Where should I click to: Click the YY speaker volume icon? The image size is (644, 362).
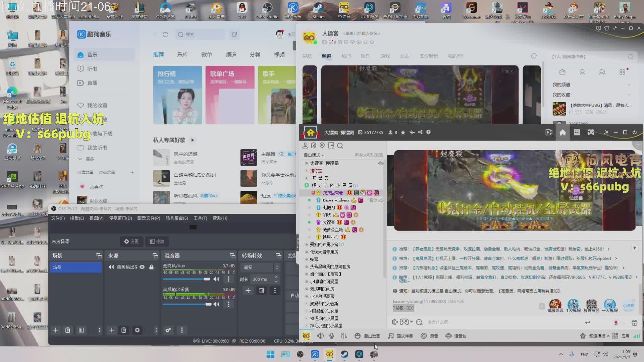(320, 336)
